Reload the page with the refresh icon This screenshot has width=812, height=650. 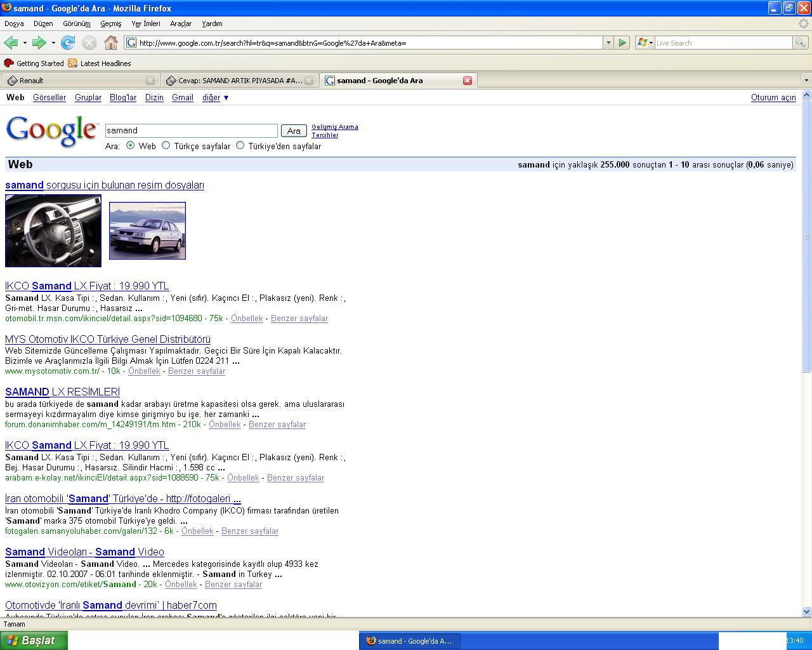(x=68, y=43)
